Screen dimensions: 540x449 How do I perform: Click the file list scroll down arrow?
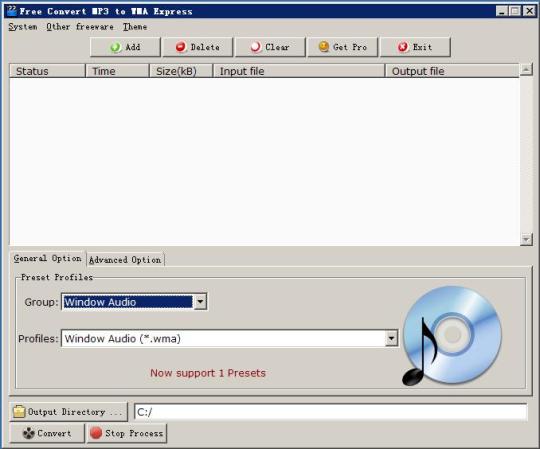coord(526,239)
